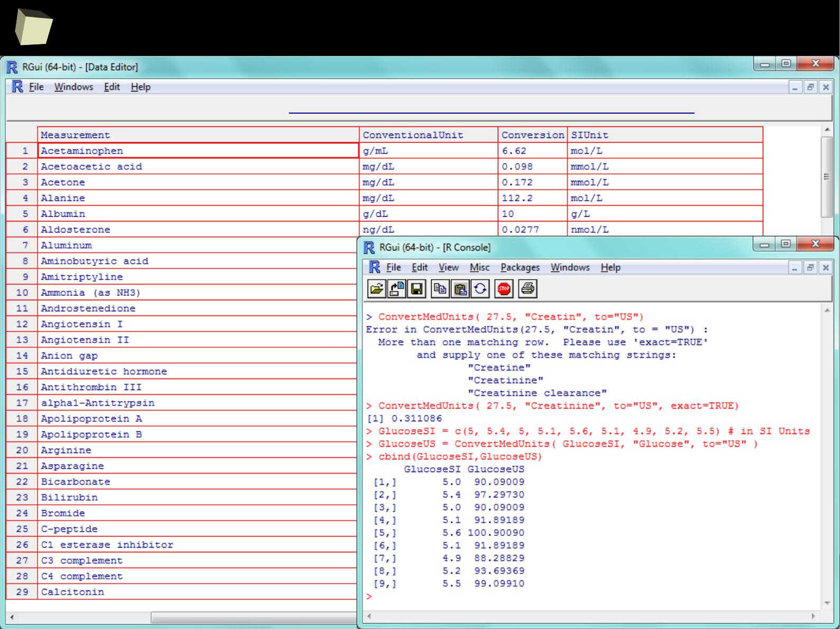Click the R logo in Data Editor menu bar
This screenshot has width=840, height=629.
(x=17, y=87)
